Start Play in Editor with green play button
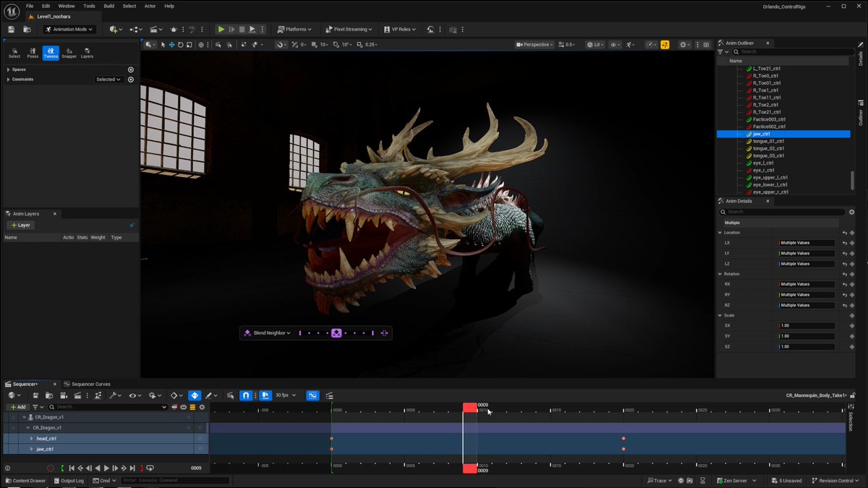Image resolution: width=868 pixels, height=488 pixels. (221, 30)
